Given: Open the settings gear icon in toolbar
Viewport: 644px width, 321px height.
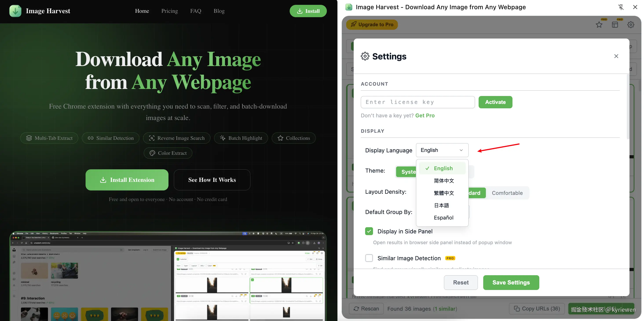Looking at the screenshot, I should coord(631,24).
